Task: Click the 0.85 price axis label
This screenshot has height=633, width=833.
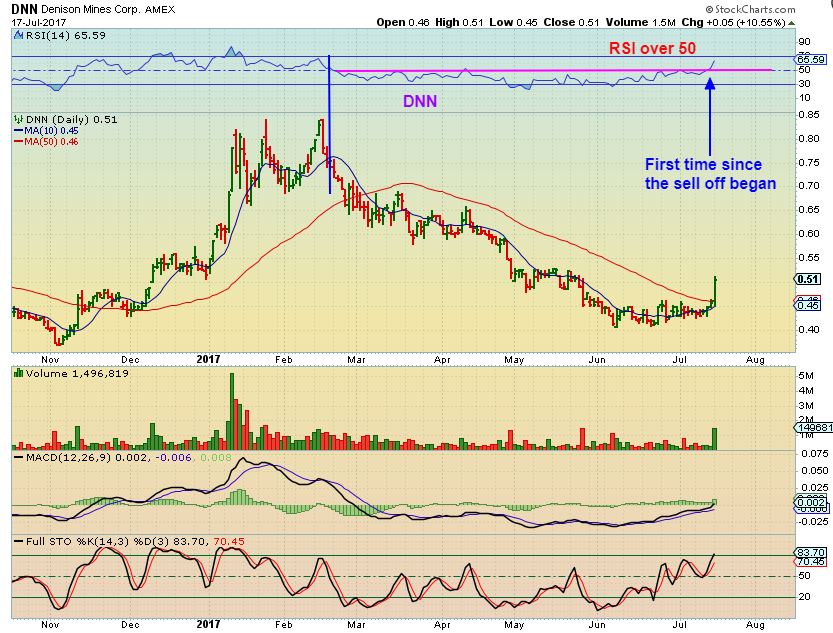Action: pos(809,114)
